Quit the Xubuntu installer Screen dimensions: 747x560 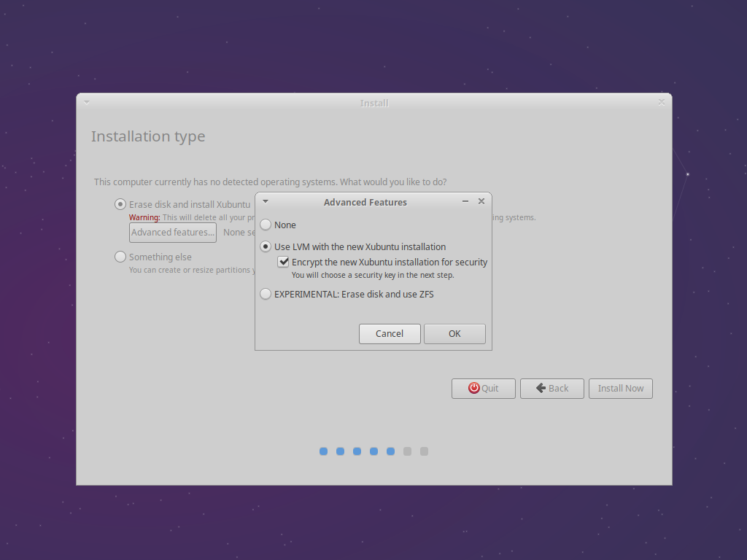[x=483, y=388]
